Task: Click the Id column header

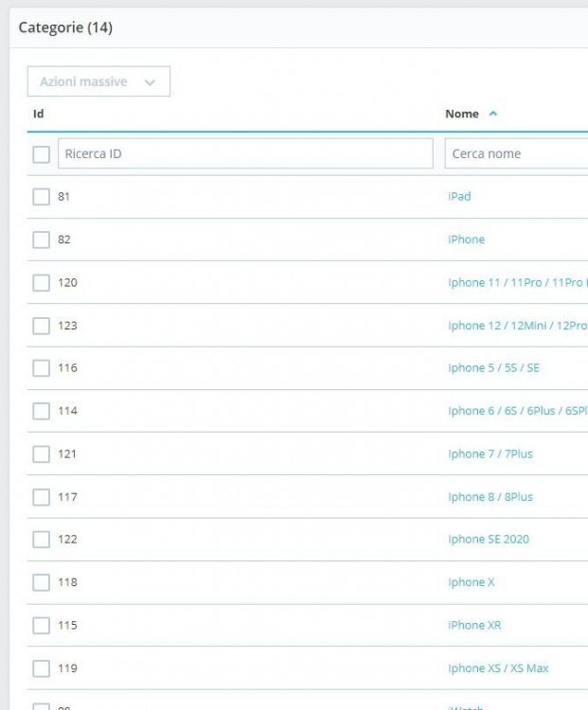Action: click(x=39, y=114)
